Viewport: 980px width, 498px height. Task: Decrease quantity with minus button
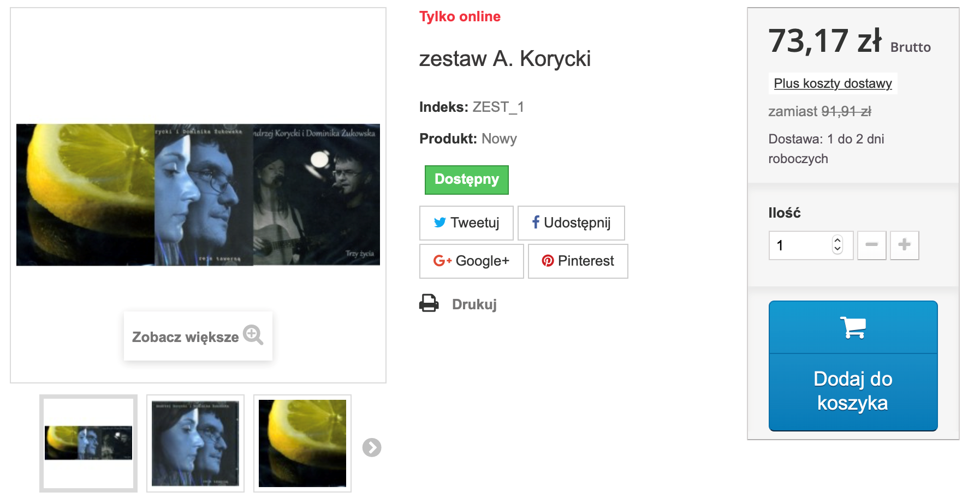(x=871, y=245)
